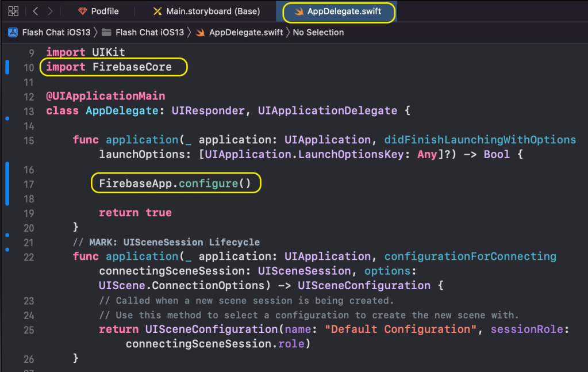The width and height of the screenshot is (588, 372).
Task: Click the folder icon in the breadcrumb
Action: click(106, 32)
